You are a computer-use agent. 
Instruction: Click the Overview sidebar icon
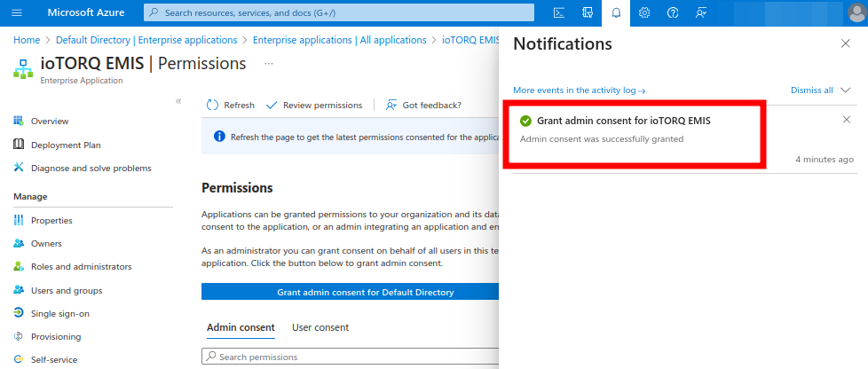click(x=19, y=121)
